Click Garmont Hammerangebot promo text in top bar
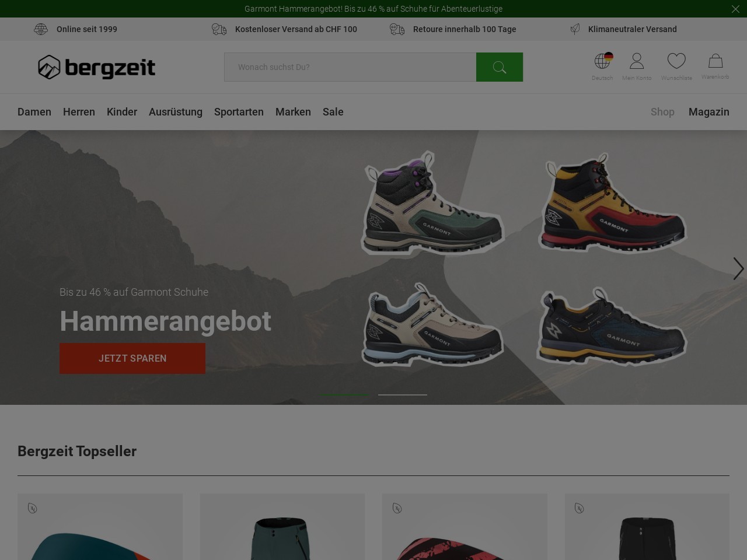747x560 pixels. pos(373,9)
